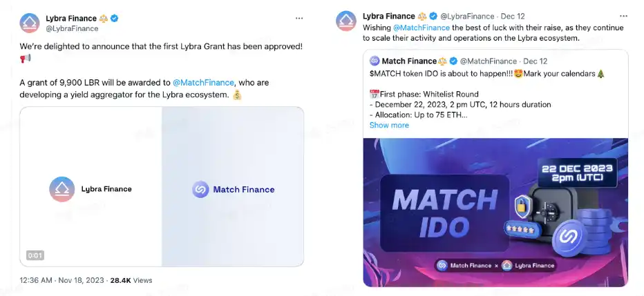644x296 pixels.
Task: Click verified badge beside @LybraFinance on right
Action: pyautogui.click(x=433, y=16)
